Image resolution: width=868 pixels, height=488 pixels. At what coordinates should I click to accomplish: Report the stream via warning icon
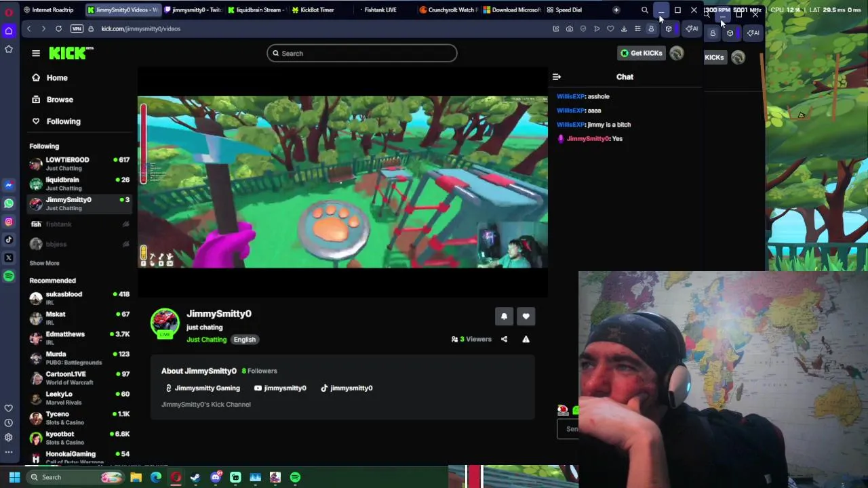526,339
